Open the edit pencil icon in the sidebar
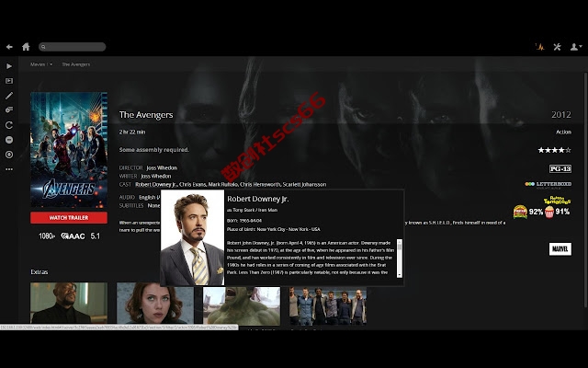Viewport: 588px width, 368px height. [x=9, y=96]
